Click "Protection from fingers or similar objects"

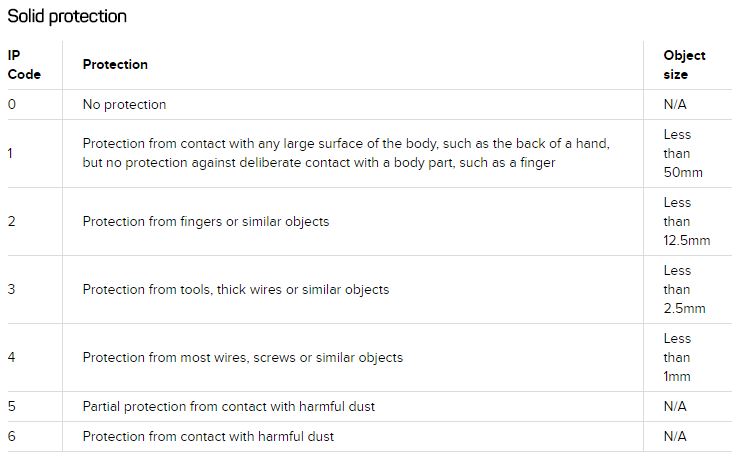click(205, 221)
